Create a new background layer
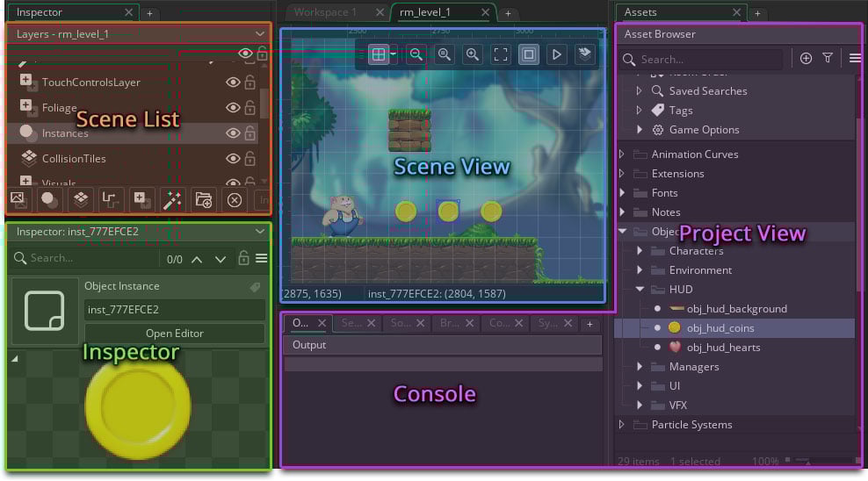The height and width of the screenshot is (481, 868). pos(18,199)
